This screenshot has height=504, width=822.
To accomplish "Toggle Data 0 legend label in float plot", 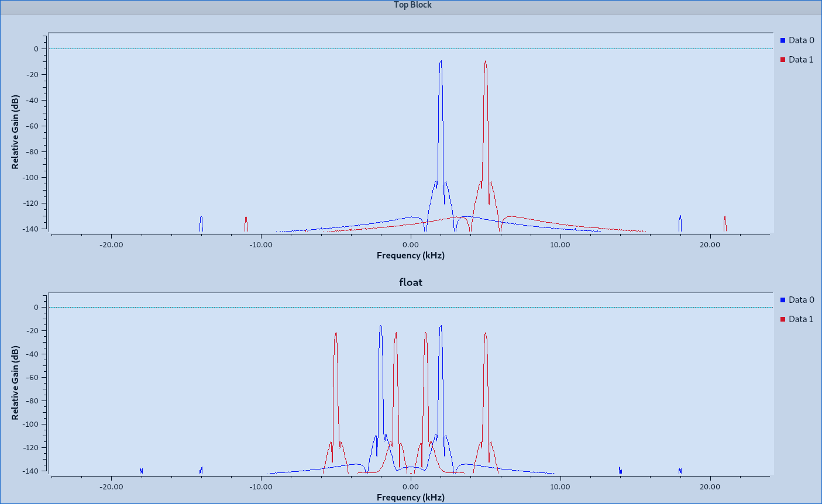I will (x=801, y=300).
